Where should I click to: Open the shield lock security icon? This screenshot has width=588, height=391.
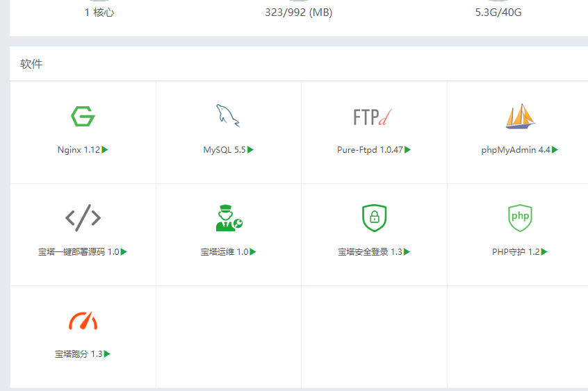374,218
